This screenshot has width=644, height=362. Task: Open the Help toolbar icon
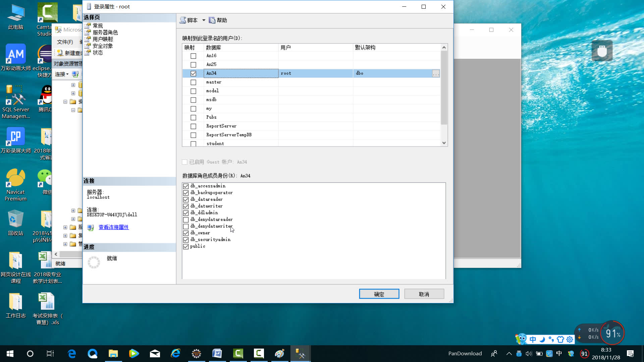[212, 20]
